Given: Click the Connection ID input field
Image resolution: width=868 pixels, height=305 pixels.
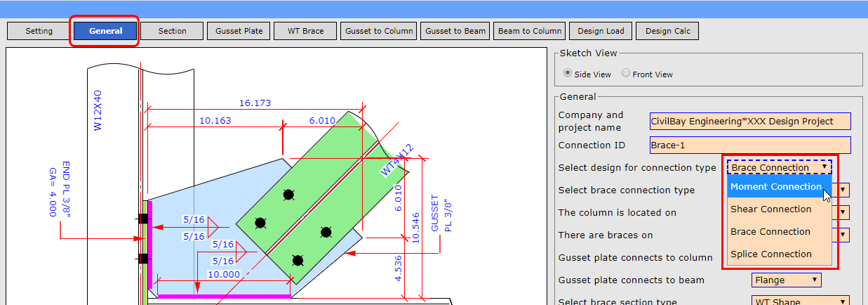Looking at the screenshot, I should (749, 145).
